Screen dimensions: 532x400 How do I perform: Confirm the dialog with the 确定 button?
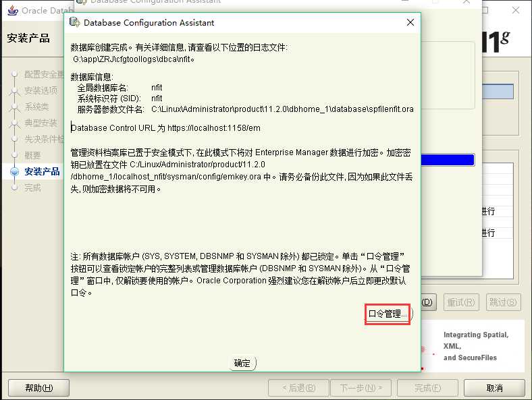pos(242,363)
